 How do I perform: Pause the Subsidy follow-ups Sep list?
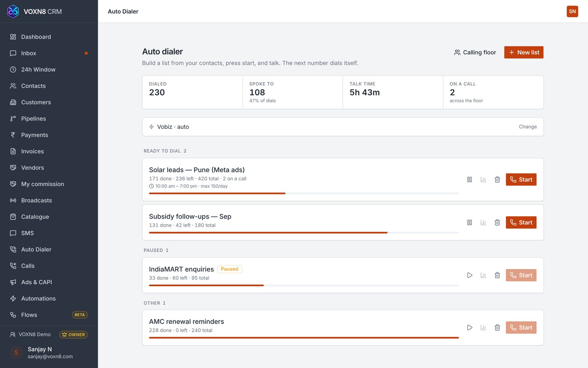pos(469,223)
